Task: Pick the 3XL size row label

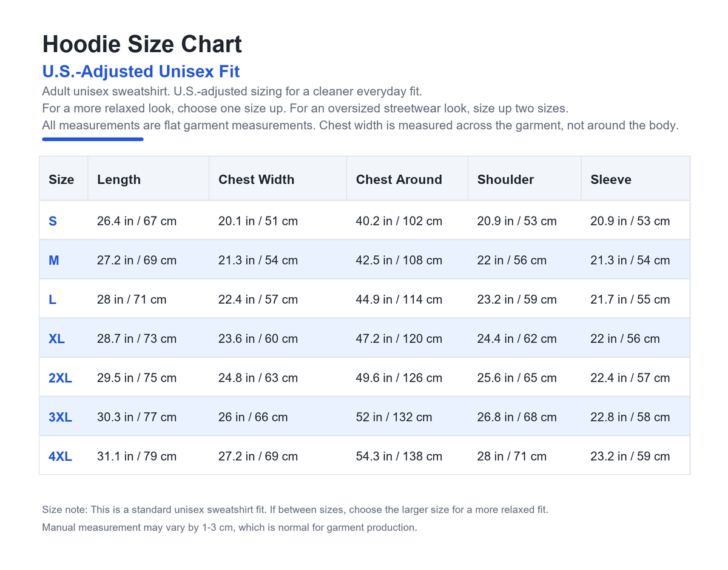Action: (x=60, y=417)
